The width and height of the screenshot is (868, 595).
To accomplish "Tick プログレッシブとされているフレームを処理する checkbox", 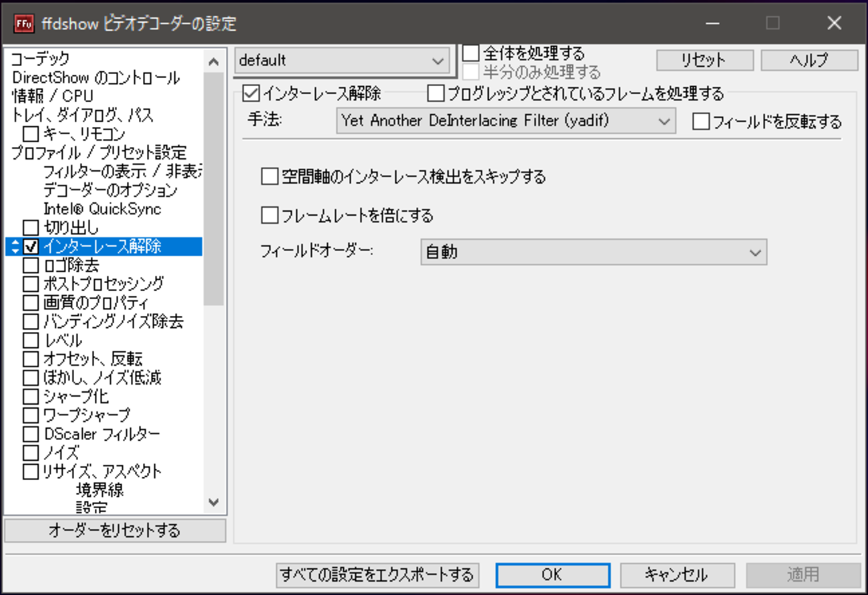I will click(435, 93).
